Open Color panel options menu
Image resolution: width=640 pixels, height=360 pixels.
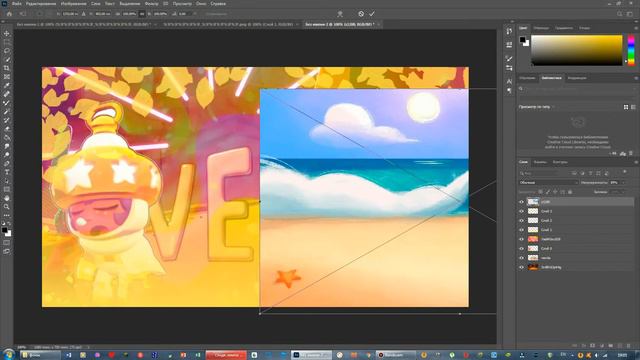pyautogui.click(x=636, y=28)
